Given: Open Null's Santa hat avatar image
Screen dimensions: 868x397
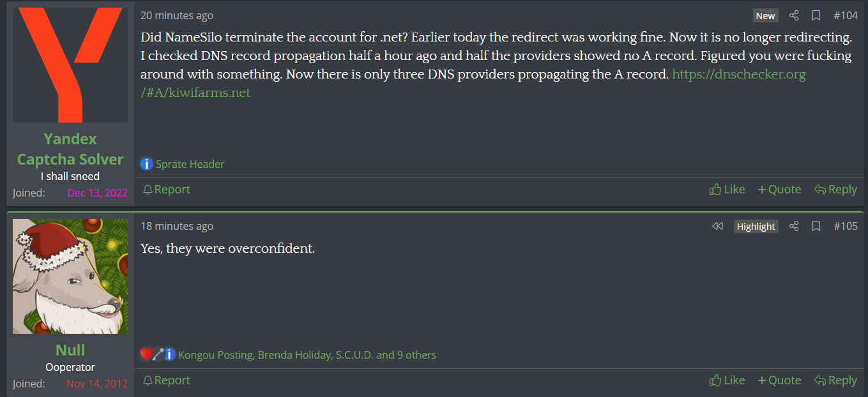Looking at the screenshot, I should (x=70, y=276).
